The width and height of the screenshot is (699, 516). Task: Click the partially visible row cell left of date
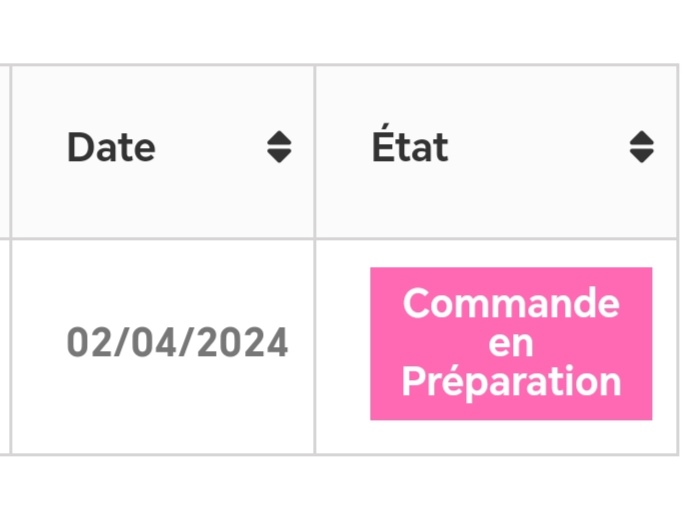point(4,347)
